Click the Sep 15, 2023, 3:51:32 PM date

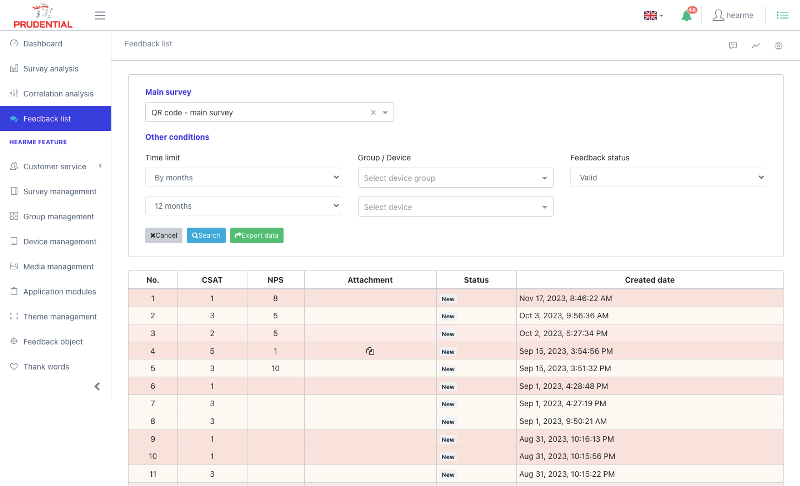click(565, 368)
